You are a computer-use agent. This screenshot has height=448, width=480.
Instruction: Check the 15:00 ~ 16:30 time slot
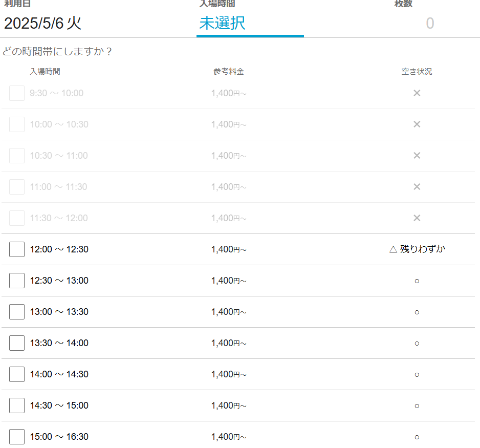click(x=17, y=437)
